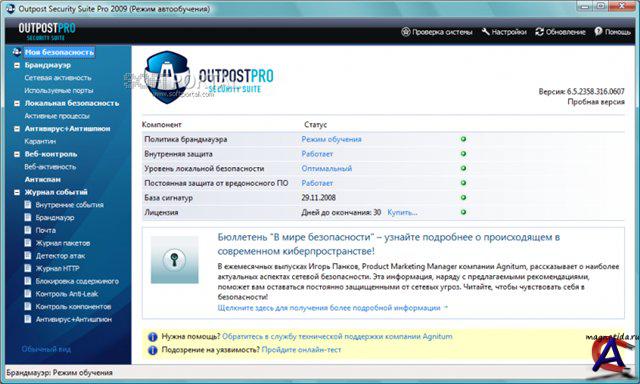
Task: Collapse the Брандмауэр tree node
Action: click(x=17, y=65)
